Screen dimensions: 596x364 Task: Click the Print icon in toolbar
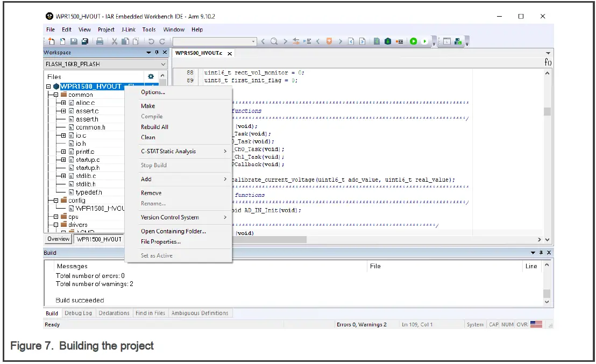[x=100, y=41]
